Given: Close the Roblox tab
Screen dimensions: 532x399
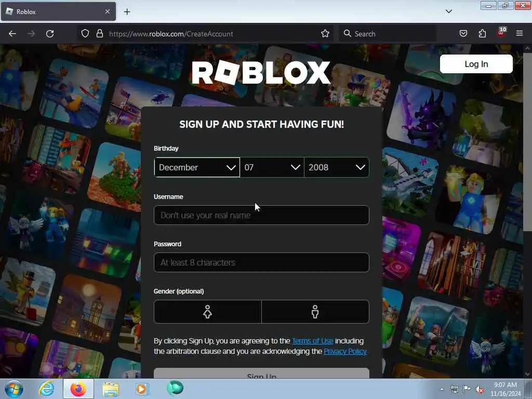Looking at the screenshot, I should pyautogui.click(x=107, y=11).
